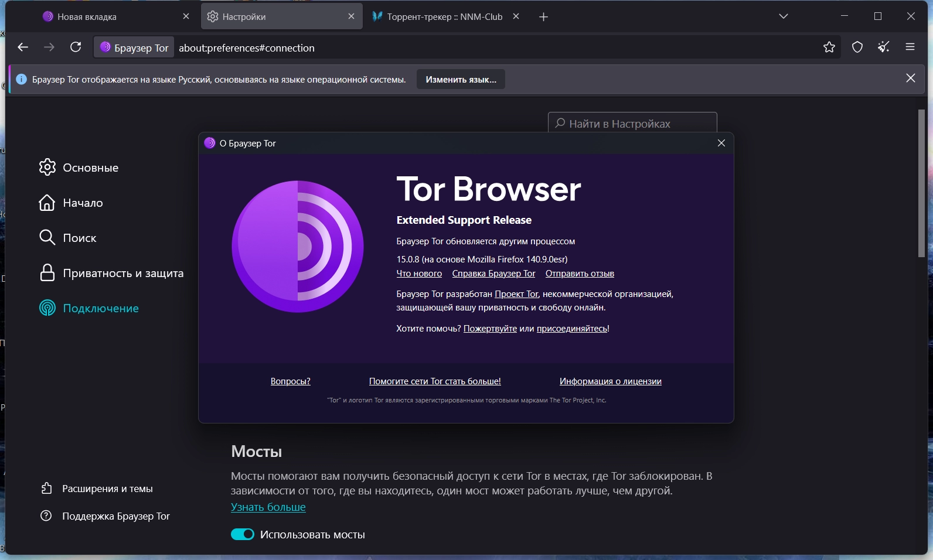933x560 pixels.
Task: Focus the Найти в Настройках search field
Action: (x=632, y=122)
